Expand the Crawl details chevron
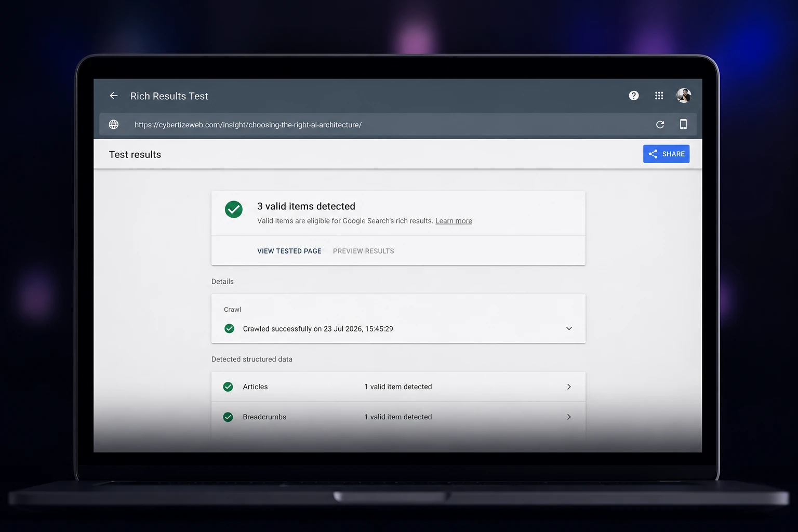This screenshot has width=798, height=532. point(569,328)
